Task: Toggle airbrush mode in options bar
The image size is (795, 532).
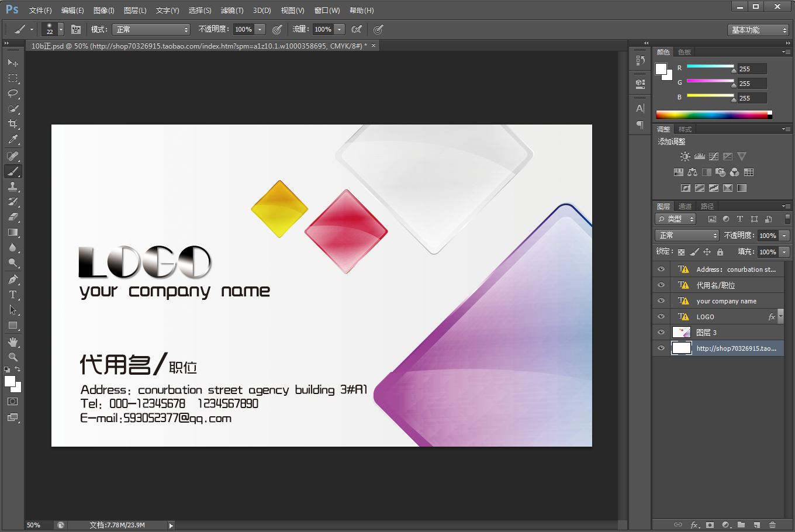Action: click(x=357, y=29)
